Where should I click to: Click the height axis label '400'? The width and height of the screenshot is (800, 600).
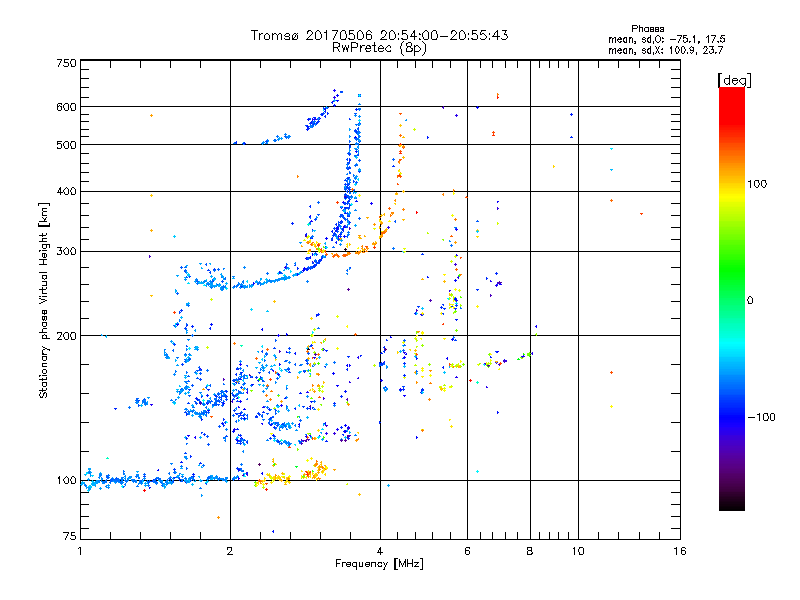coord(67,192)
